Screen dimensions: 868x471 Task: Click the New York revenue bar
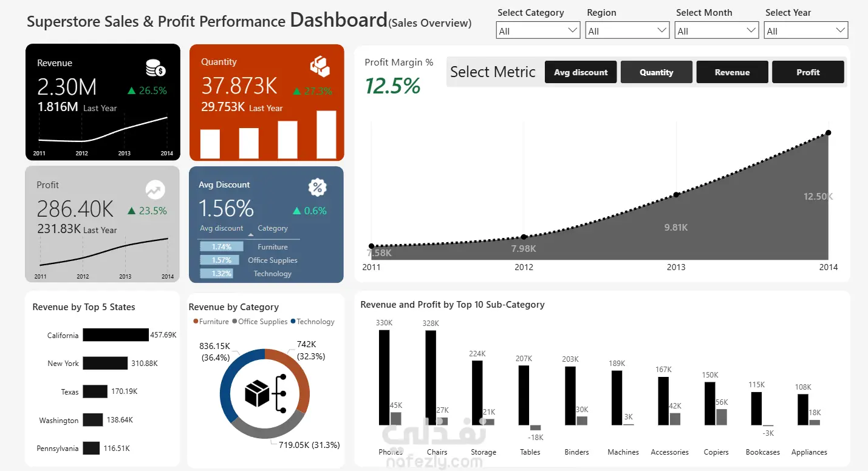click(x=106, y=363)
